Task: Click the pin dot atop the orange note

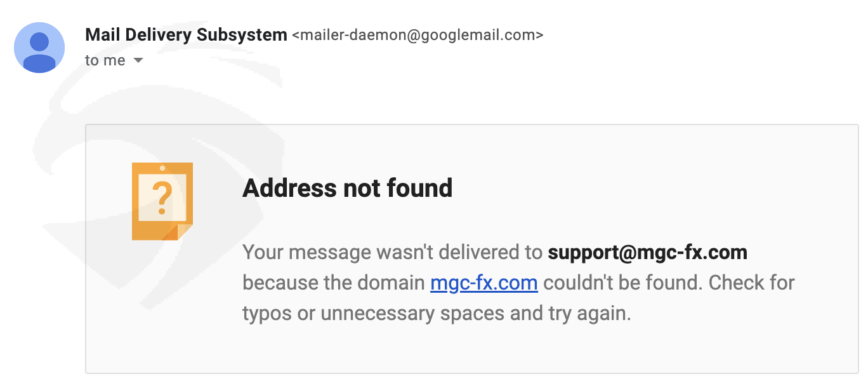Action: click(162, 168)
